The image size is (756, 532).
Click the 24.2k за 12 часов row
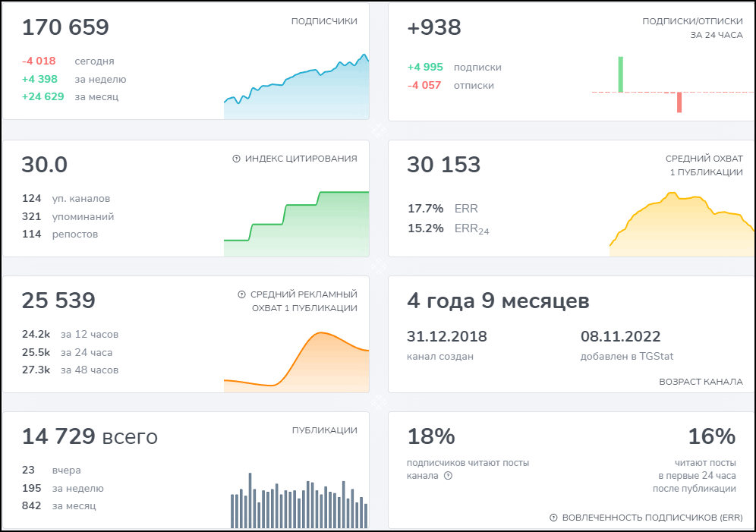(70, 335)
